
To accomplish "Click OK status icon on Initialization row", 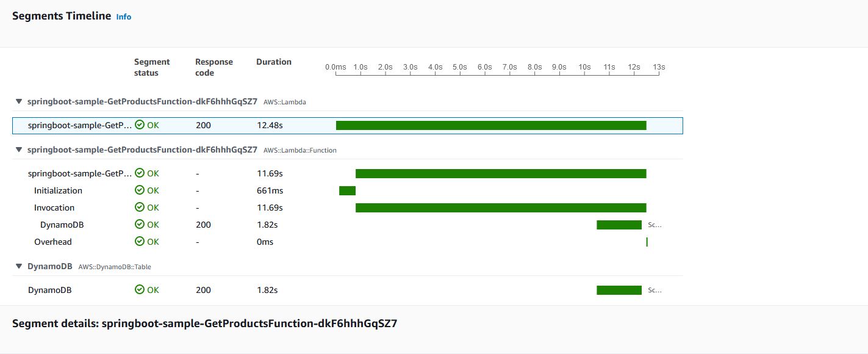I will (x=140, y=190).
